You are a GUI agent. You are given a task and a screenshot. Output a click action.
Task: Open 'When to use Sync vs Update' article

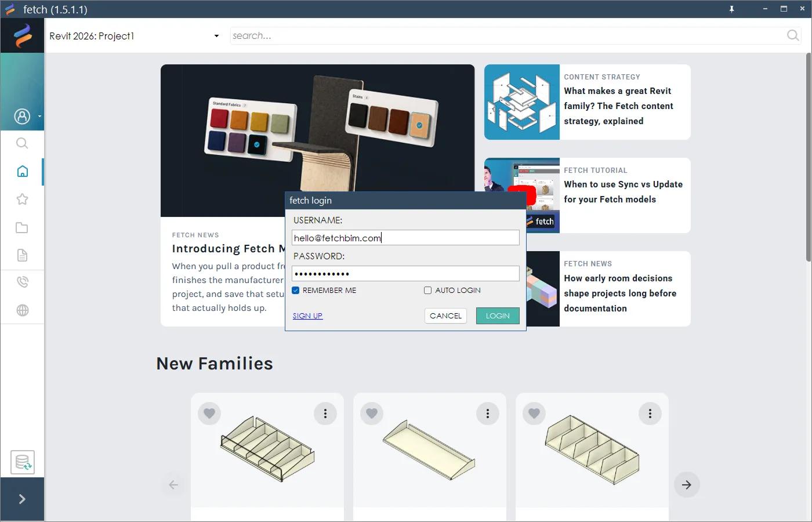pyautogui.click(x=623, y=192)
